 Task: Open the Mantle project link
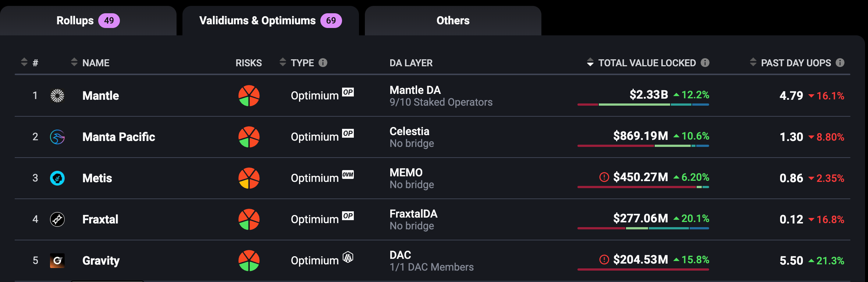101,96
